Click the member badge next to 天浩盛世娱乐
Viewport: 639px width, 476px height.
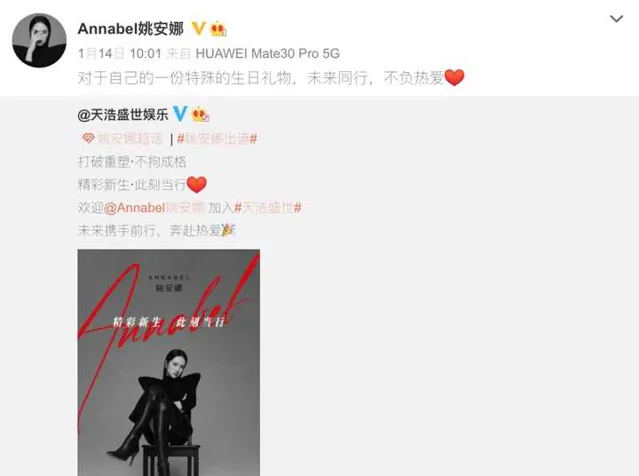pyautogui.click(x=200, y=115)
